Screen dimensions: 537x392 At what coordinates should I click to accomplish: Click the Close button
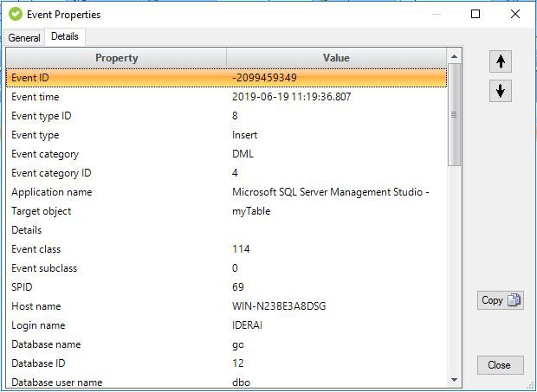coord(500,364)
